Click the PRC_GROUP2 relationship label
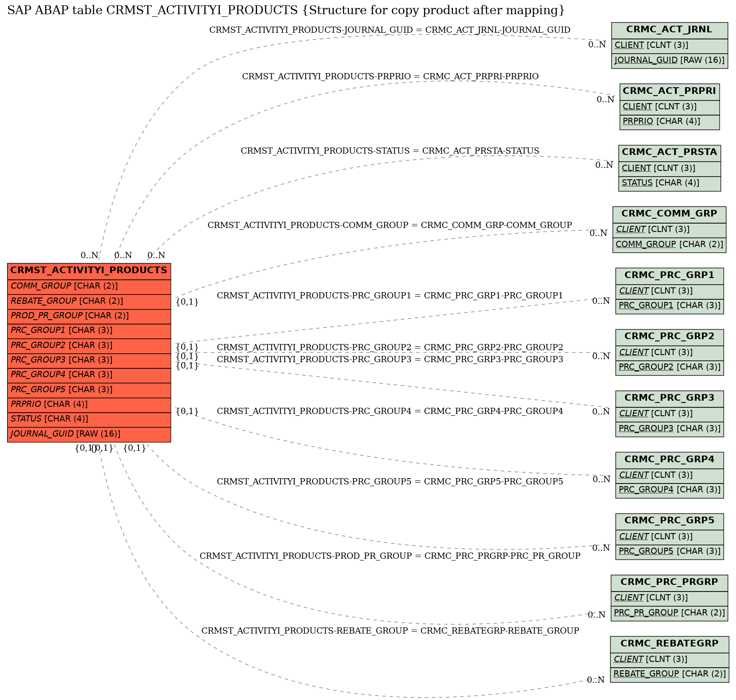This screenshot has width=736, height=700. (390, 348)
